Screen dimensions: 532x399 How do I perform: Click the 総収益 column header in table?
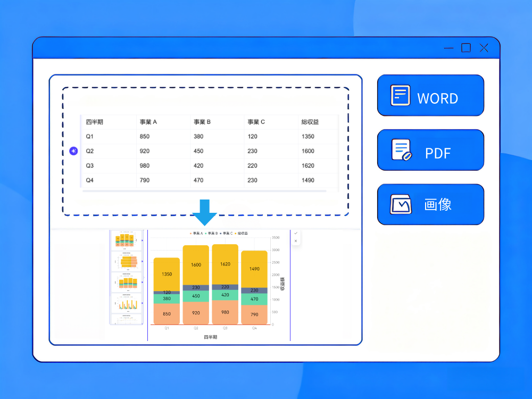pos(310,122)
